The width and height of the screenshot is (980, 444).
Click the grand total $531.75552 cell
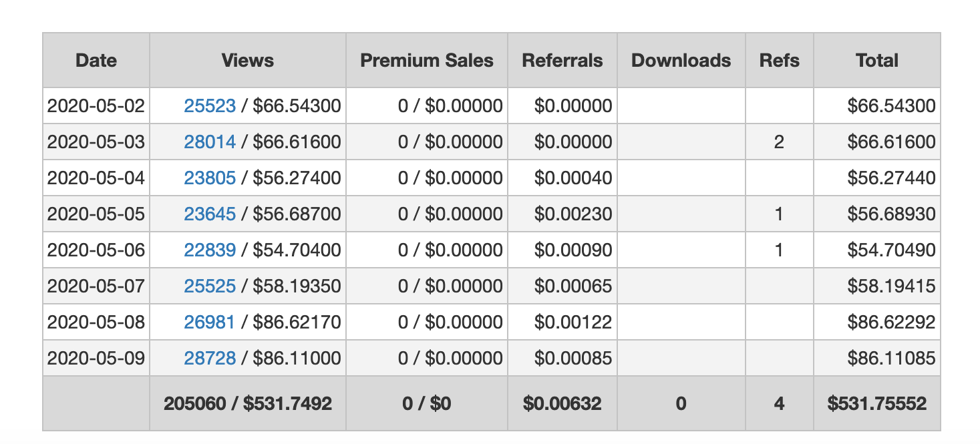point(876,404)
